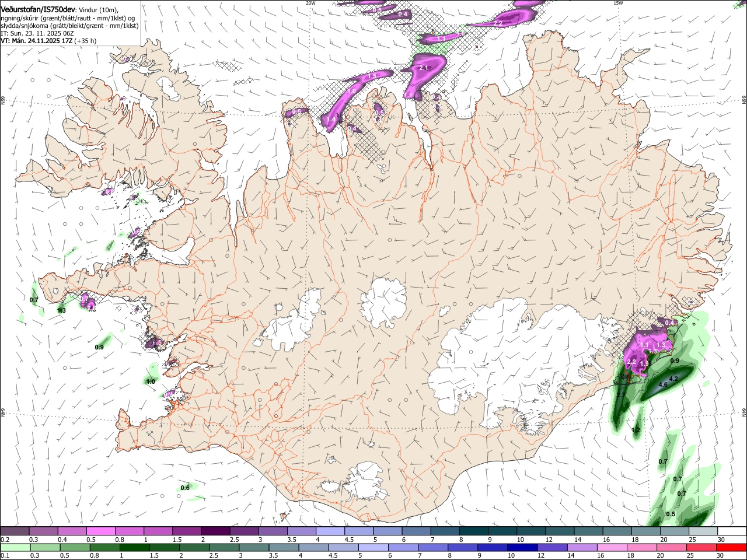Click the upper legend swatch starting at 3.5
Image resolution: width=747 pixels, height=560 pixels.
click(x=301, y=531)
